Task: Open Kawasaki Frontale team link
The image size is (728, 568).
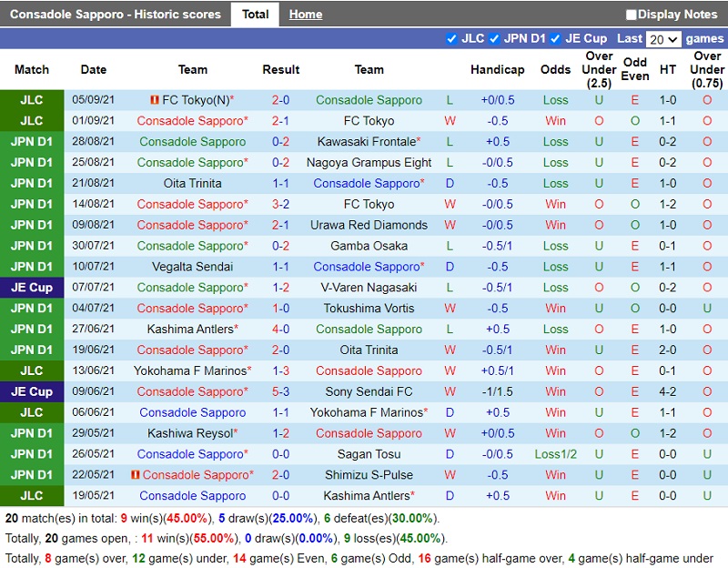Action: click(366, 142)
